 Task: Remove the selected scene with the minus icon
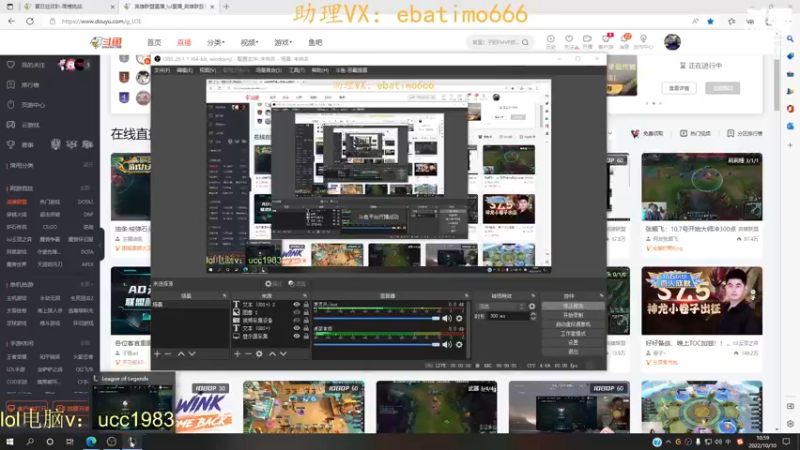click(x=168, y=354)
